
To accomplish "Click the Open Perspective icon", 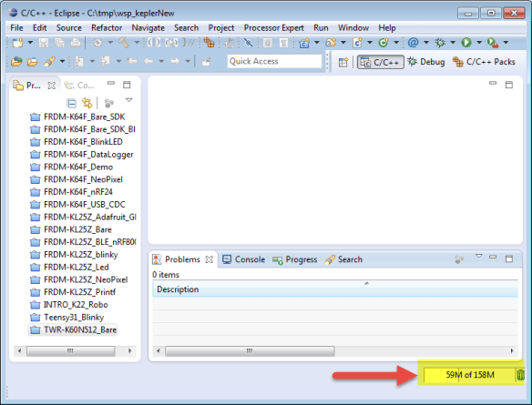I will (x=343, y=63).
